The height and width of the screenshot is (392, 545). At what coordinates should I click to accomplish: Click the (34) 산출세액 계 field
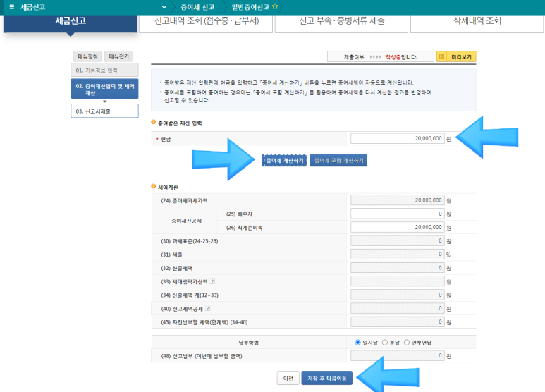(397, 295)
